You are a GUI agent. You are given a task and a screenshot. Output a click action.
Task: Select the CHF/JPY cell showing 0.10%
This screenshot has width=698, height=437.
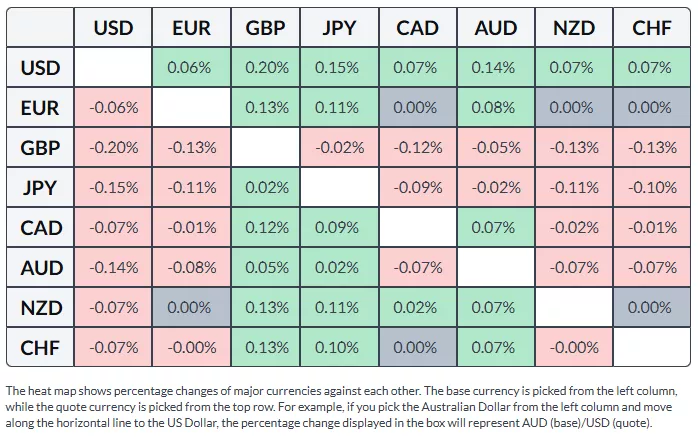(341, 348)
